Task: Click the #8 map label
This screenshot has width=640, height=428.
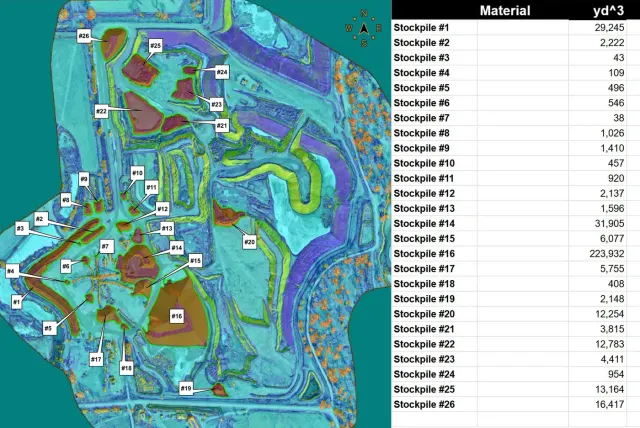Action: coord(66,200)
